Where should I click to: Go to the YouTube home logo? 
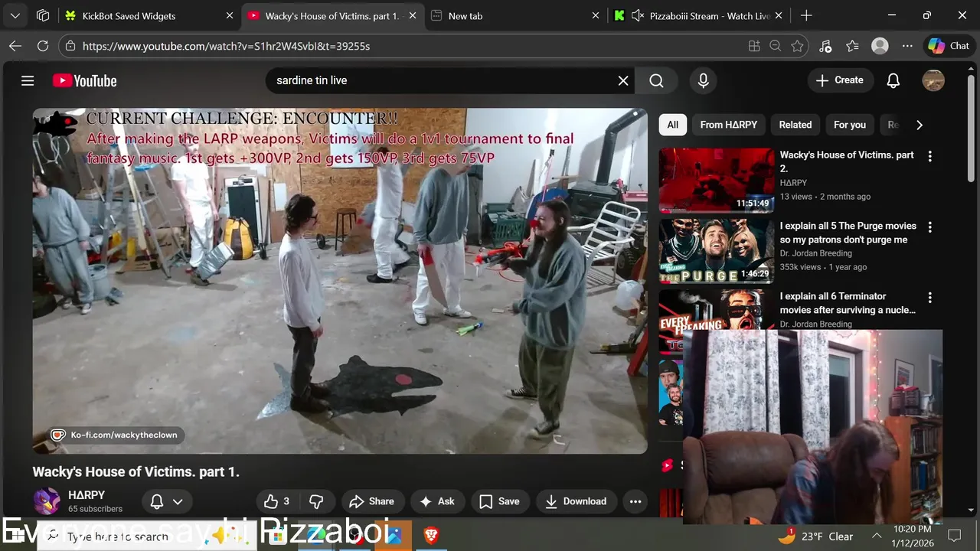coord(84,80)
